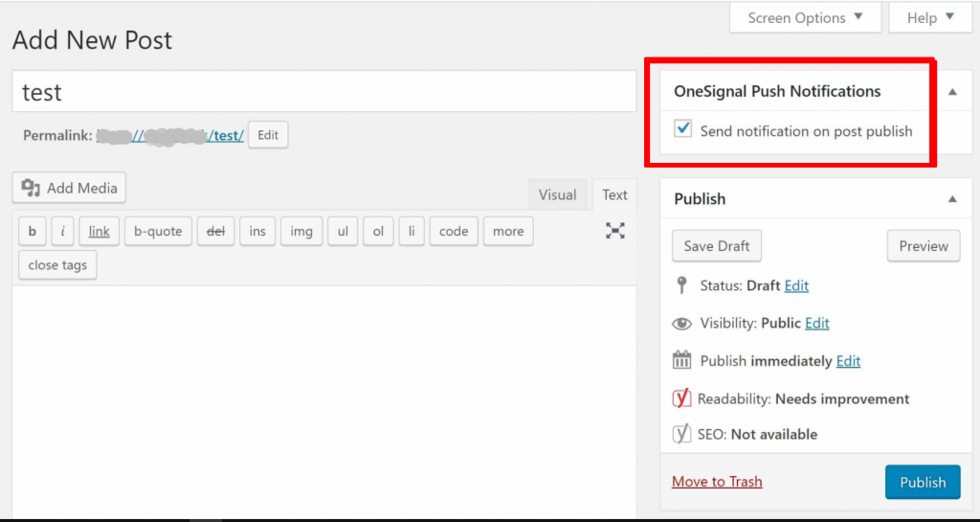The image size is (980, 522).
Task: Click Move to Trash link
Action: click(x=717, y=482)
